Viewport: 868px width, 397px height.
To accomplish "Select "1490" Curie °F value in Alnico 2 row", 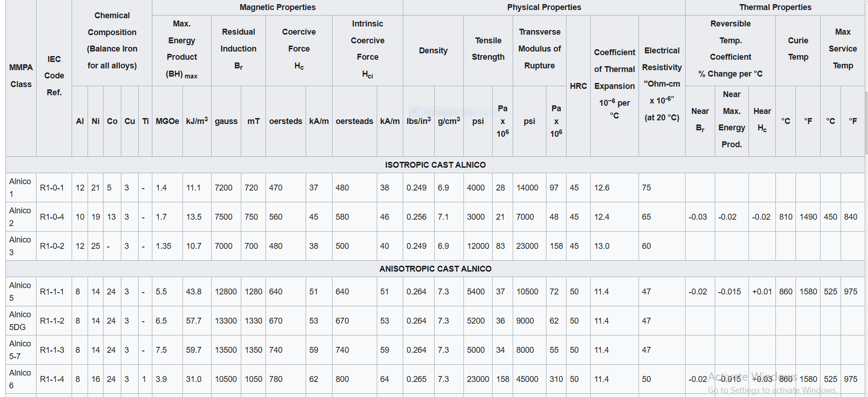I will click(808, 217).
